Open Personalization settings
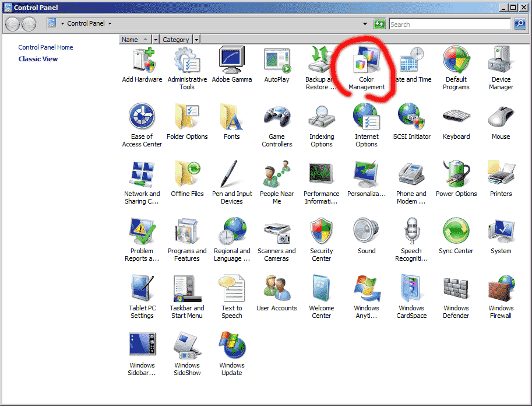The image size is (532, 406). pyautogui.click(x=367, y=179)
